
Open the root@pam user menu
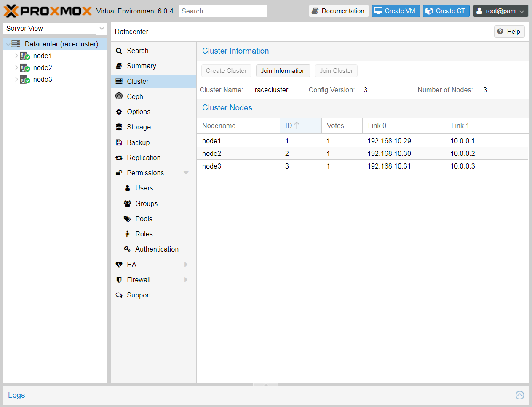click(501, 11)
